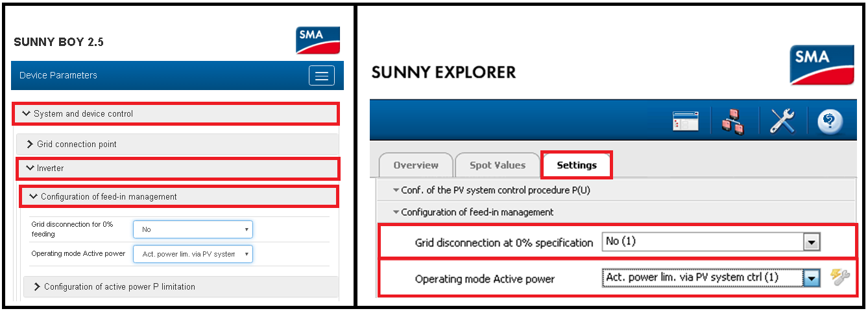Click the SMA logo in Sunny Explorer

tap(822, 65)
